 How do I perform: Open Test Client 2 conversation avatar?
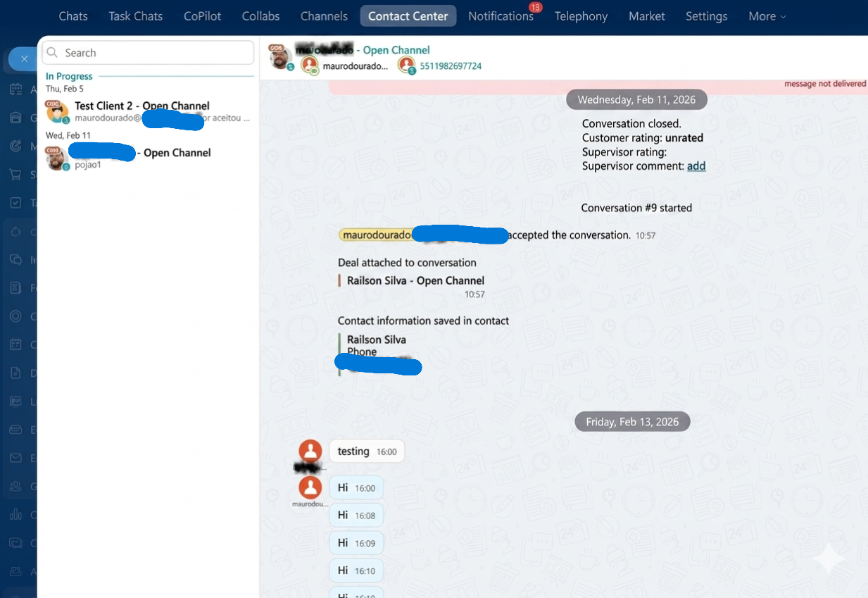tap(57, 111)
